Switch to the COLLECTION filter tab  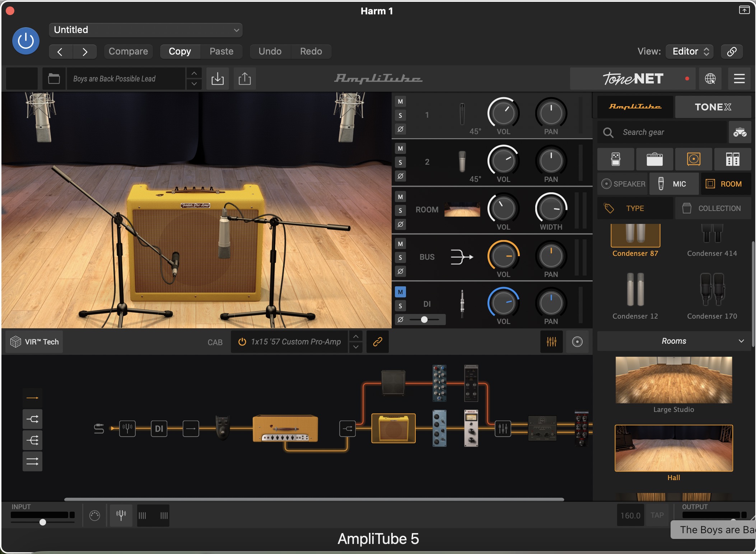[x=713, y=208]
